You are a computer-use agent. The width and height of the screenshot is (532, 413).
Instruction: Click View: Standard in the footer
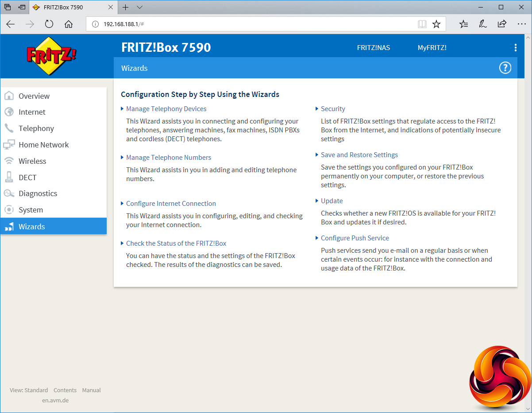tap(29, 390)
